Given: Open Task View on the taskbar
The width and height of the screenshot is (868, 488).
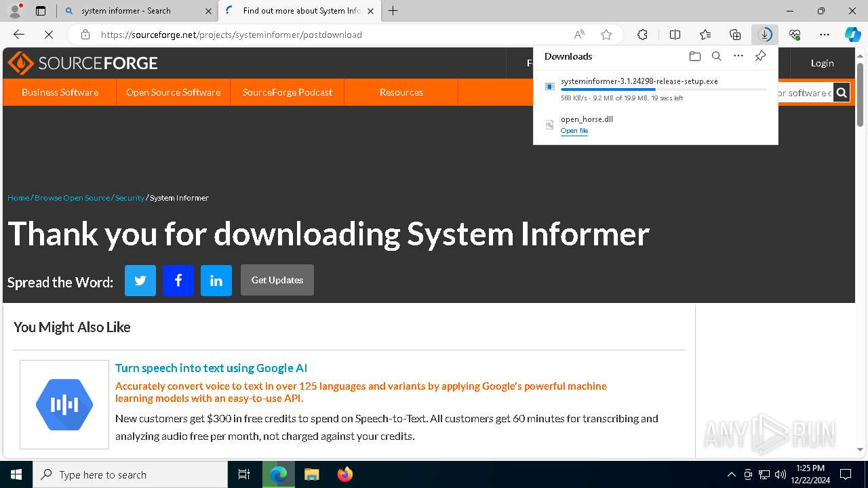Looking at the screenshot, I should click(244, 474).
